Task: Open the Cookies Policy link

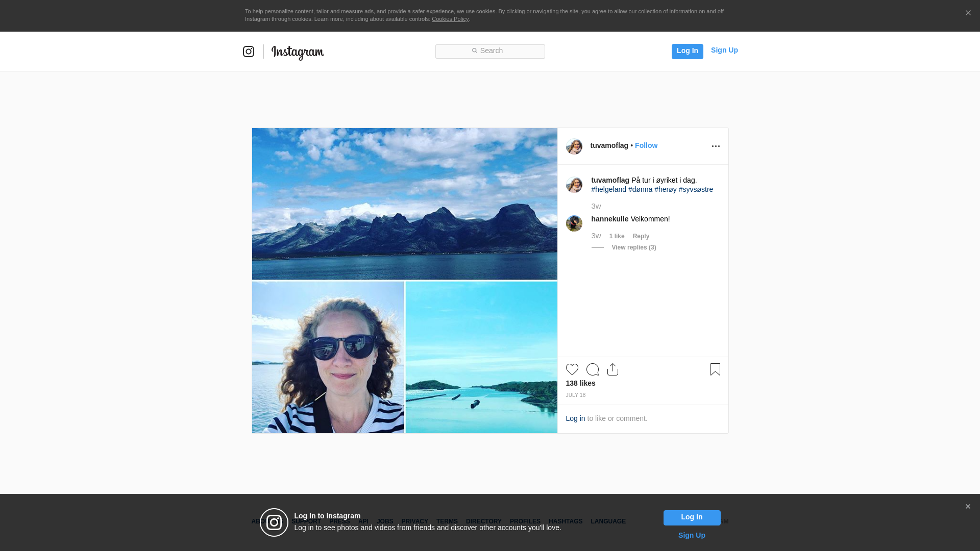Action: click(x=450, y=19)
